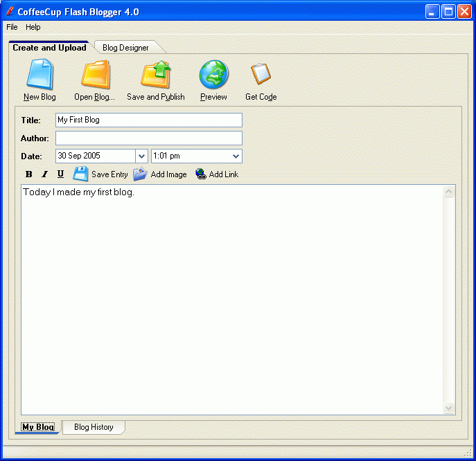Image resolution: width=476 pixels, height=461 pixels.
Task: Open the File menu
Action: (x=12, y=27)
